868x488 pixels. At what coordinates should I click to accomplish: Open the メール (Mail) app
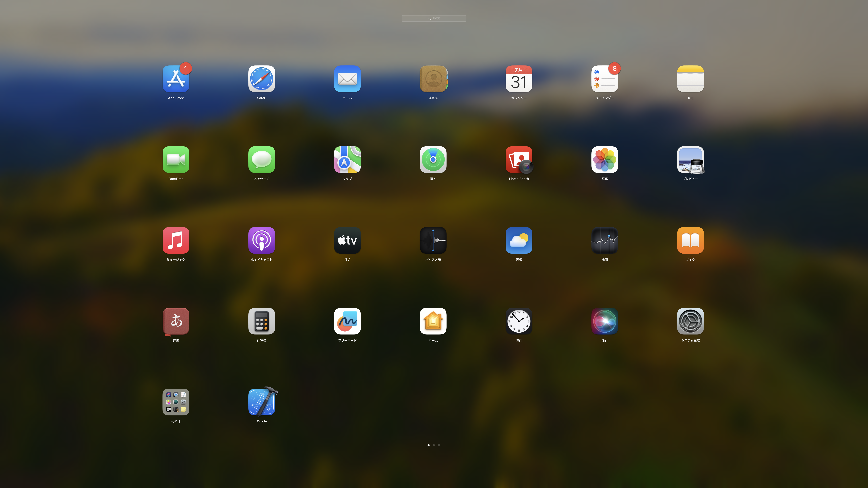tap(347, 79)
